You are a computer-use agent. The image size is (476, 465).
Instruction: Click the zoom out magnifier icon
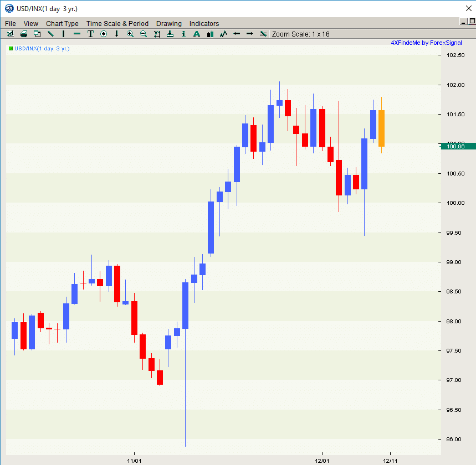[144, 34]
